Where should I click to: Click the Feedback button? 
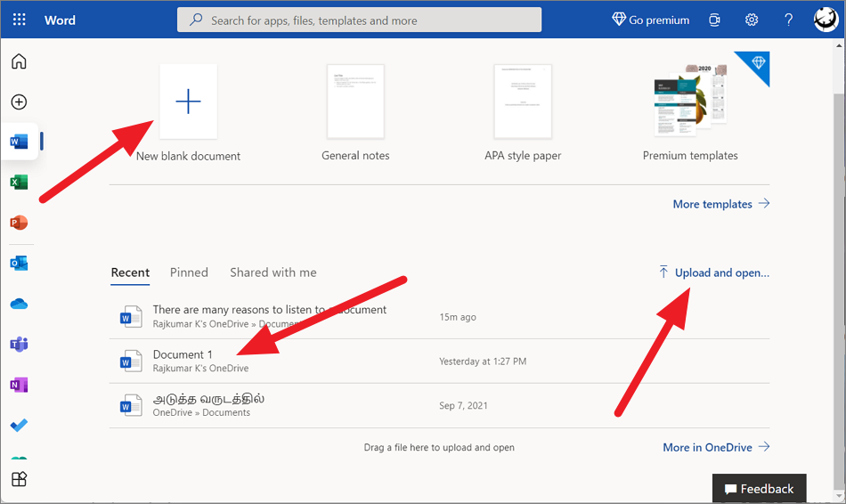759,488
